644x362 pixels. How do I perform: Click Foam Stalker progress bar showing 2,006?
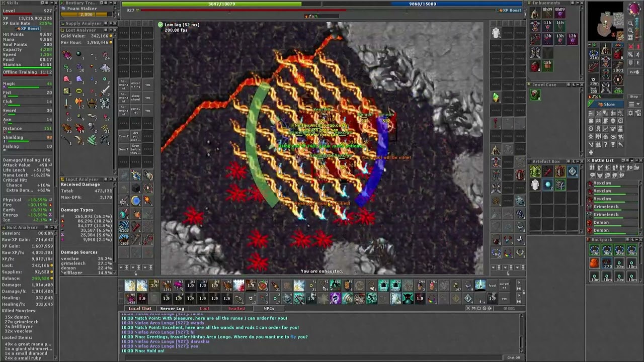pos(87,15)
